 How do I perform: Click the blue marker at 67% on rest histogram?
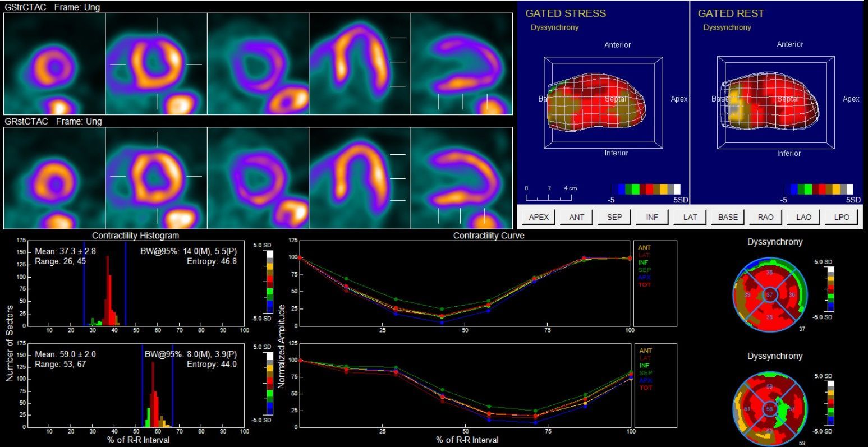173,385
